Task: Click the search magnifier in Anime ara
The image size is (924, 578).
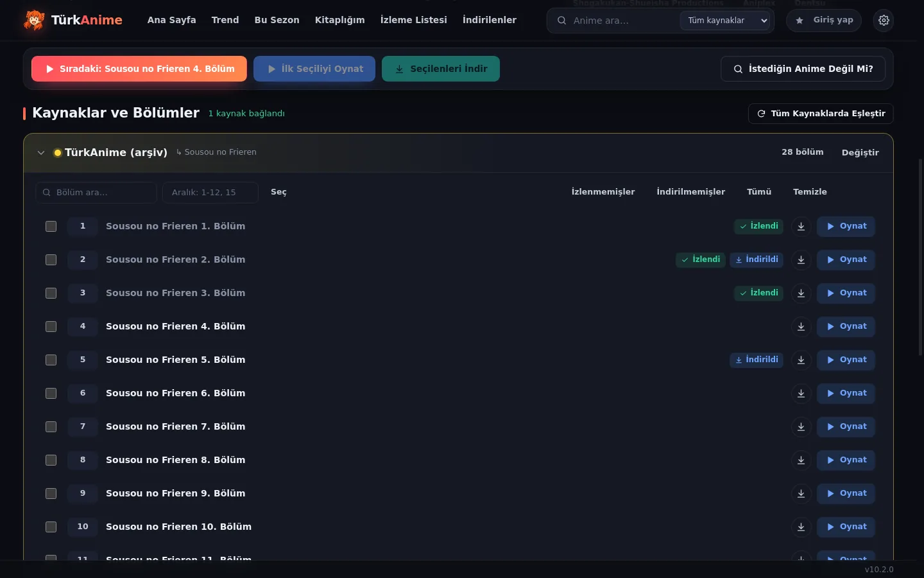Action: click(561, 21)
